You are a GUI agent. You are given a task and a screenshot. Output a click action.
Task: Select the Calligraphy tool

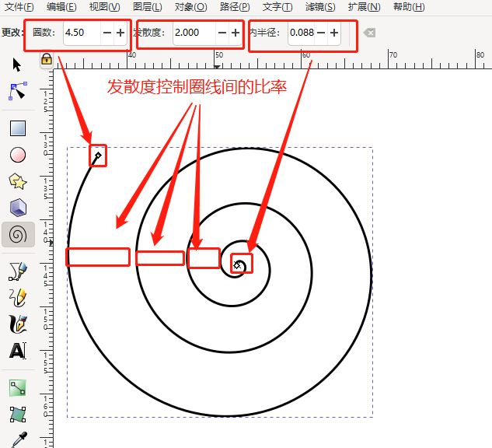18,324
